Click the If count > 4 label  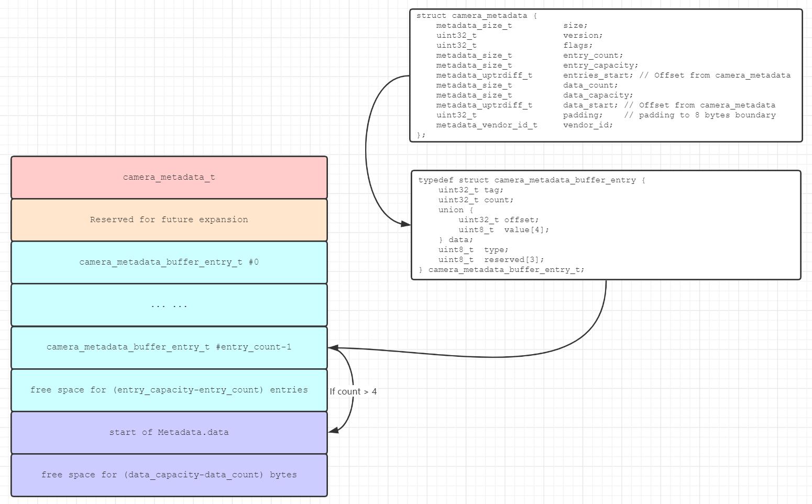(x=353, y=391)
